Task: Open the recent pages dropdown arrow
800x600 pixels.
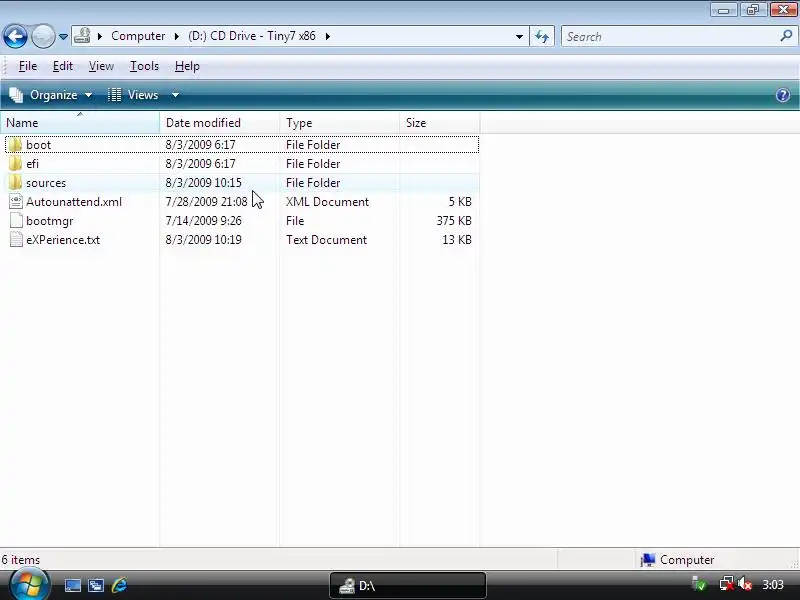Action: (63, 37)
